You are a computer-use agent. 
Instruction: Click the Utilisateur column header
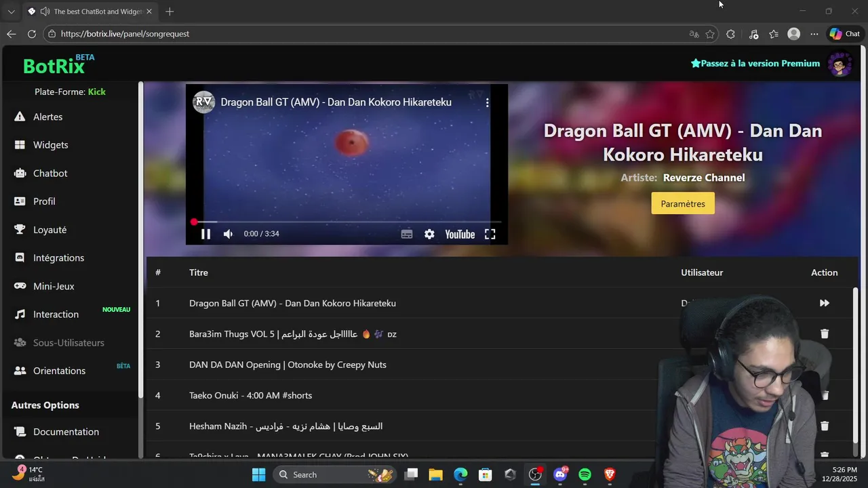702,272
